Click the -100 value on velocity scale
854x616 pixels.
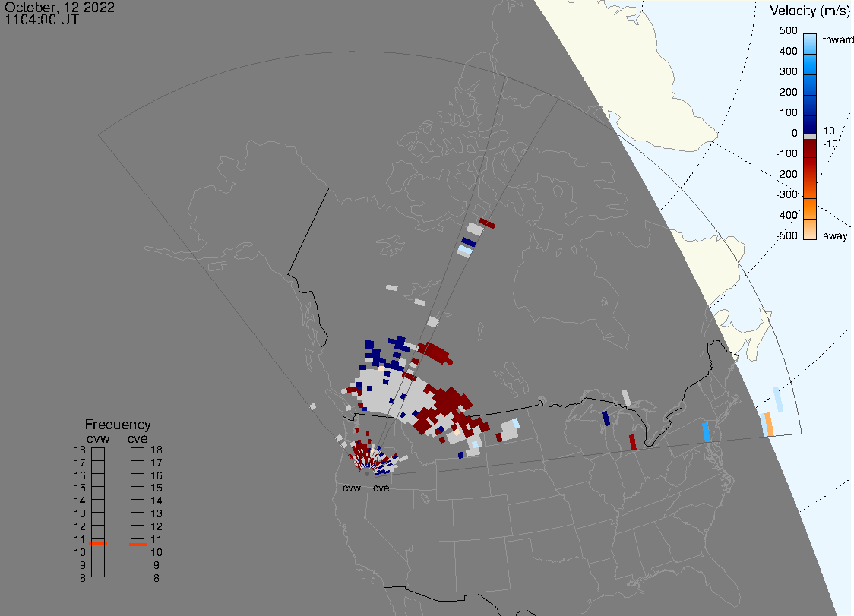tap(787, 153)
